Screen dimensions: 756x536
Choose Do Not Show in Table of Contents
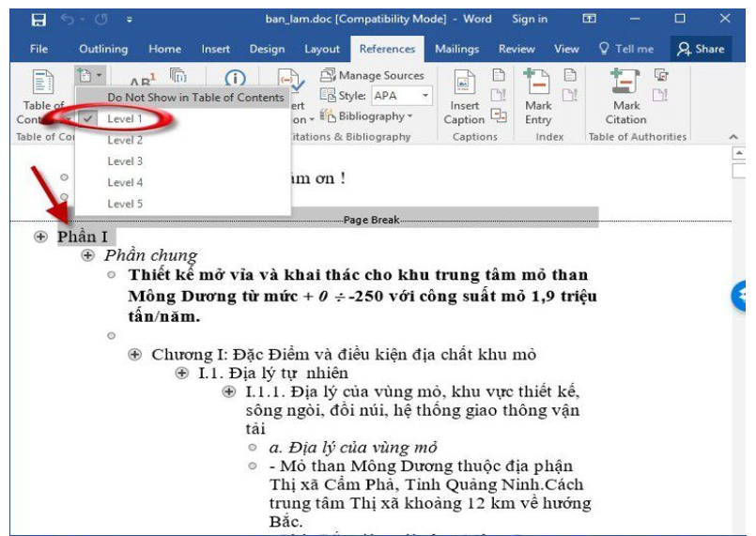194,98
